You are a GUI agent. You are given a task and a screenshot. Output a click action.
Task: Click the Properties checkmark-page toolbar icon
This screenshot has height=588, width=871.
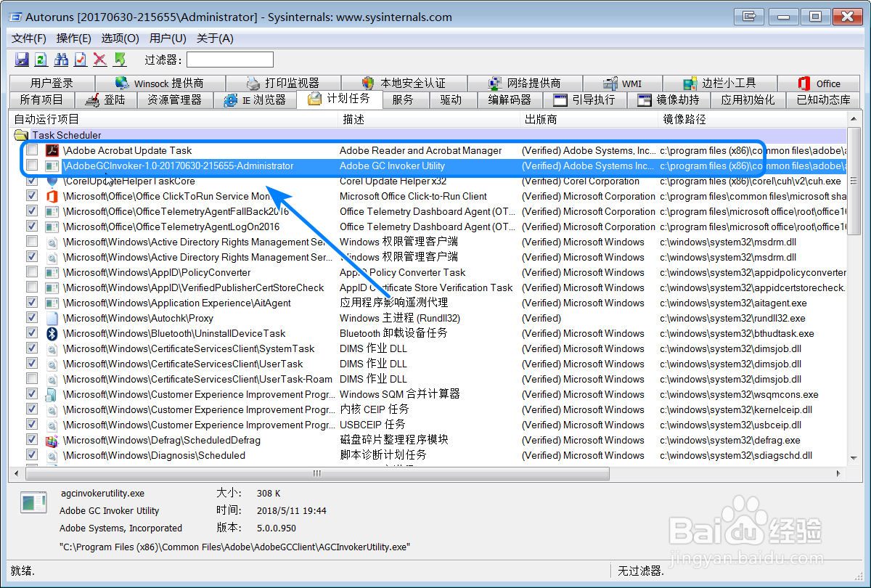[81, 60]
